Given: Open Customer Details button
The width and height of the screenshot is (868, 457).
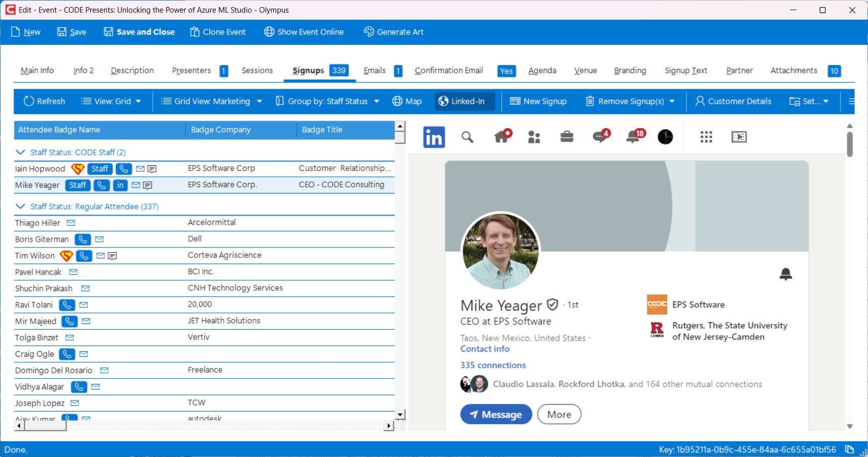Looking at the screenshot, I should (x=733, y=101).
